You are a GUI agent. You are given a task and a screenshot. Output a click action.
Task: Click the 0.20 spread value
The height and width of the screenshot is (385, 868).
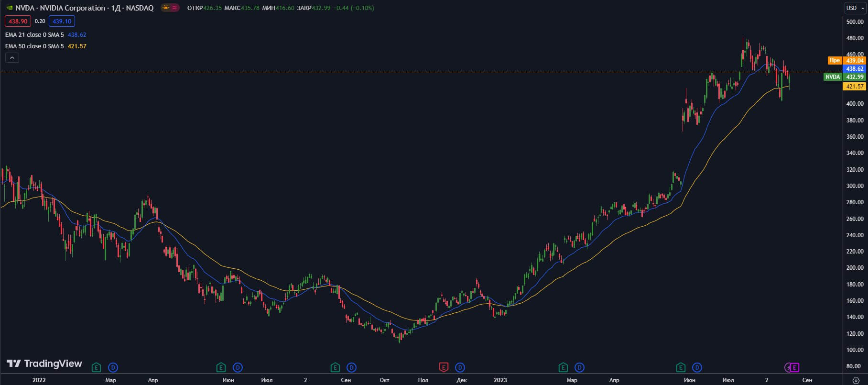40,21
